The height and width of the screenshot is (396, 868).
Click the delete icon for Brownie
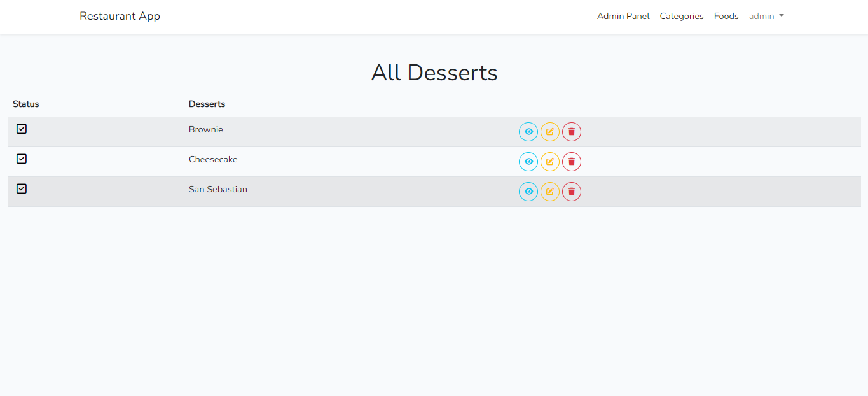coord(572,132)
